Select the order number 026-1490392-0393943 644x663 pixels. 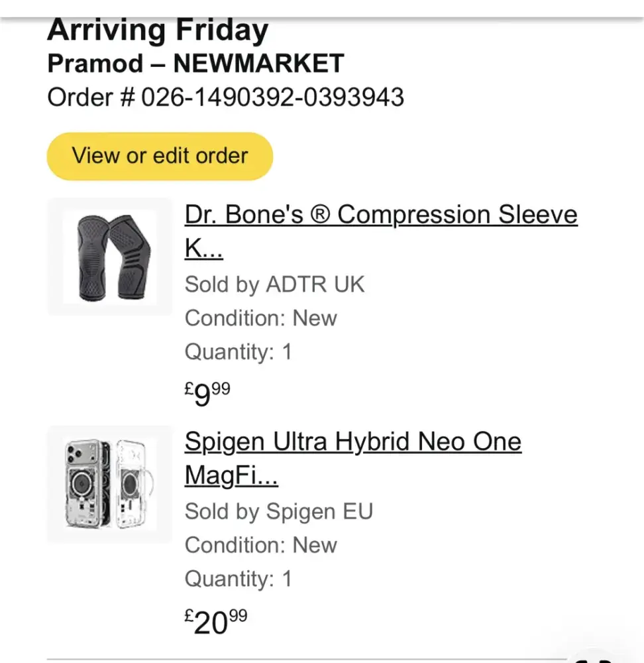272,98
